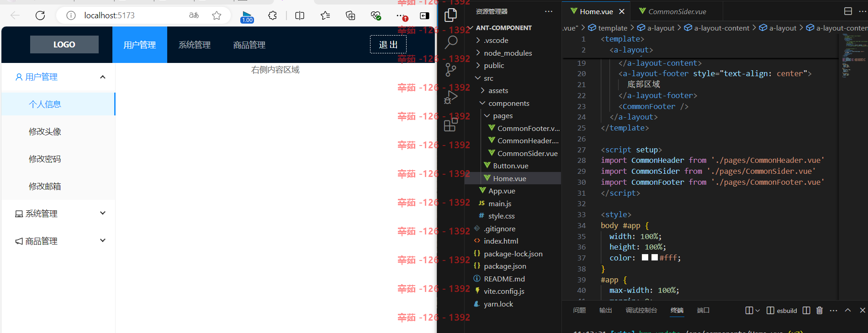Open Source Control activity icon
The width and height of the screenshot is (868, 333).
point(450,69)
